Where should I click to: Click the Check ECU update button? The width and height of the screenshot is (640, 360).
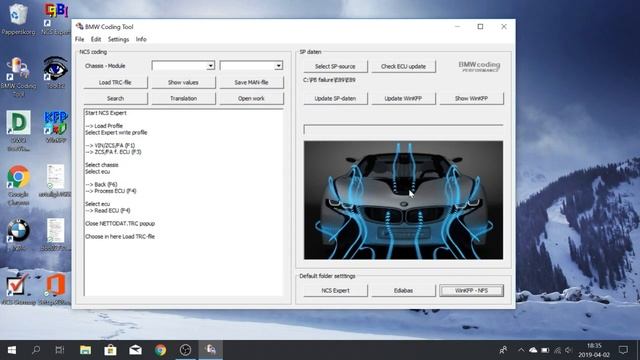pyautogui.click(x=403, y=66)
